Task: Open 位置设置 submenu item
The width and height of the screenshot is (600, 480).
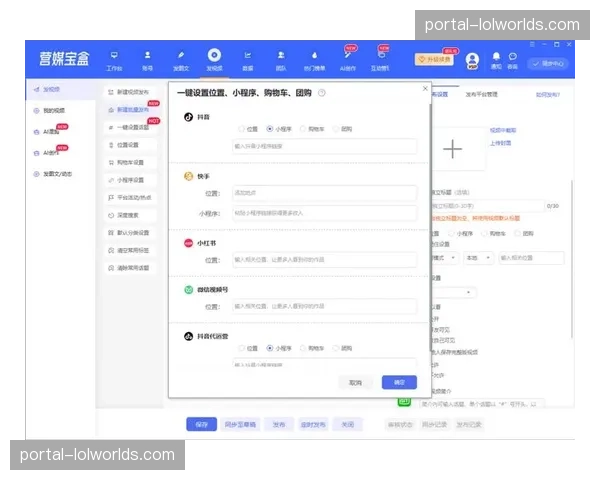Action: pyautogui.click(x=128, y=145)
